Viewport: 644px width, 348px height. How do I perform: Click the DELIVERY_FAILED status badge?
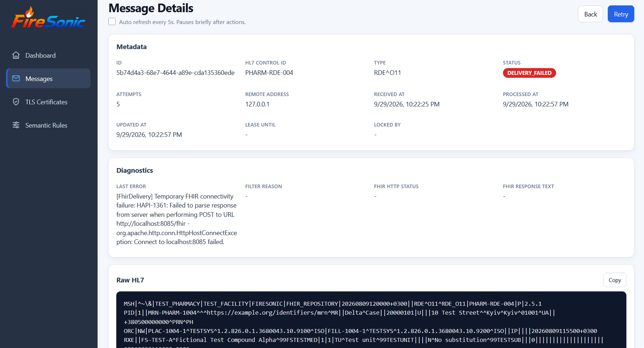(x=529, y=73)
